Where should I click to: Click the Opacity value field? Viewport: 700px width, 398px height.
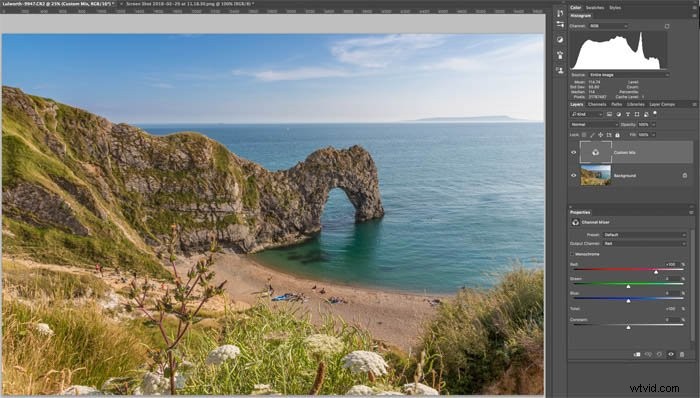pos(643,125)
